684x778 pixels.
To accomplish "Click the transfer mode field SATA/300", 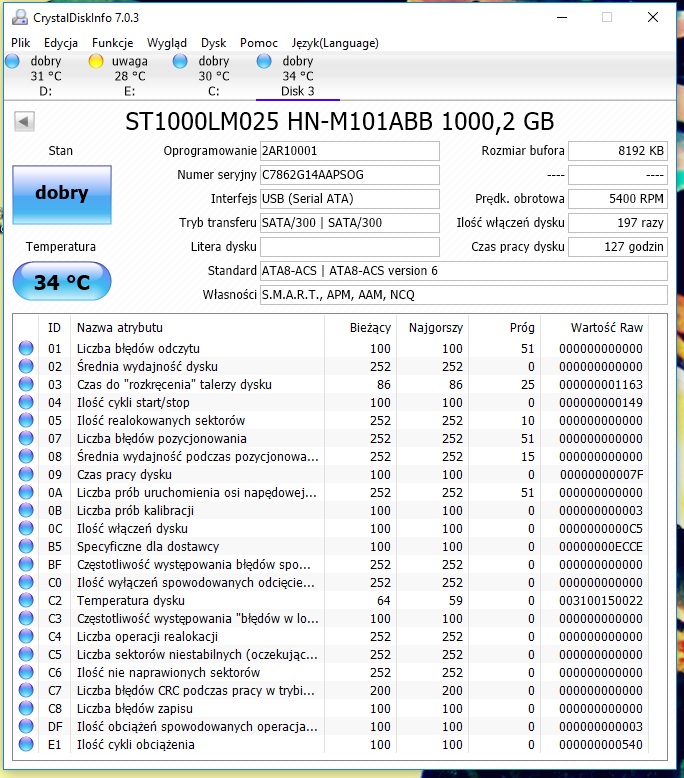I will tap(350, 222).
